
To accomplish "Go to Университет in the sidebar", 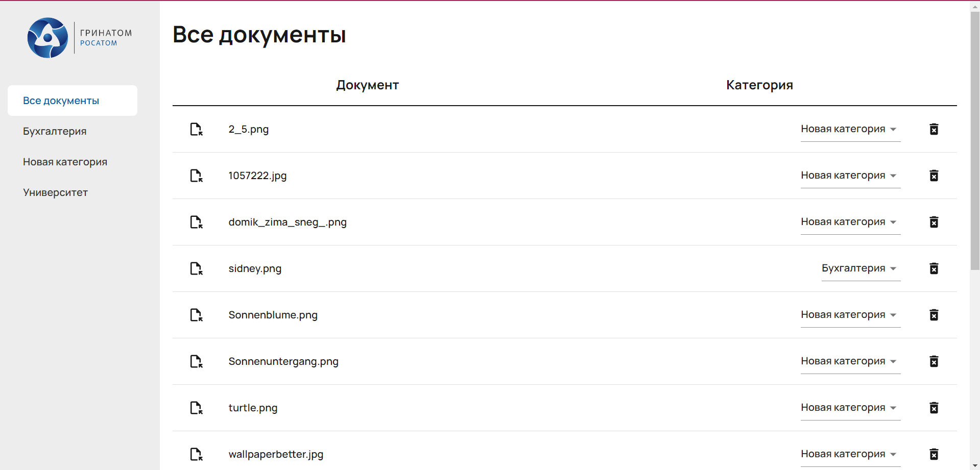I will (55, 192).
